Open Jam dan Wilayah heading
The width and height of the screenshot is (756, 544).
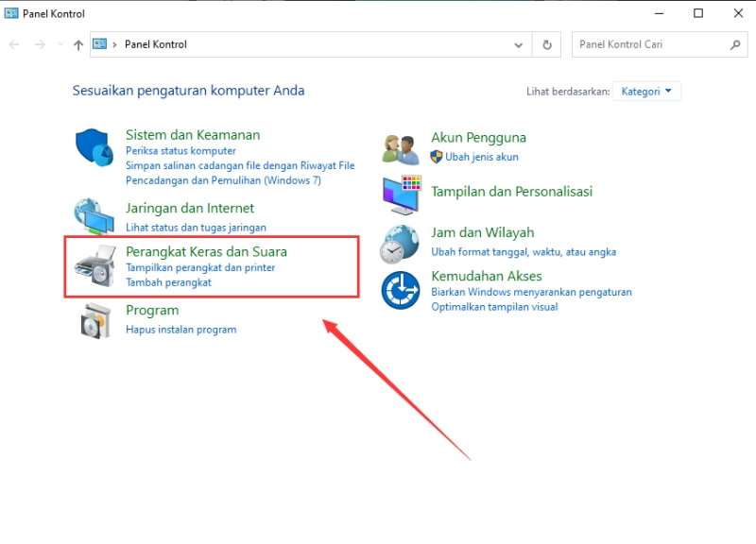click(483, 232)
